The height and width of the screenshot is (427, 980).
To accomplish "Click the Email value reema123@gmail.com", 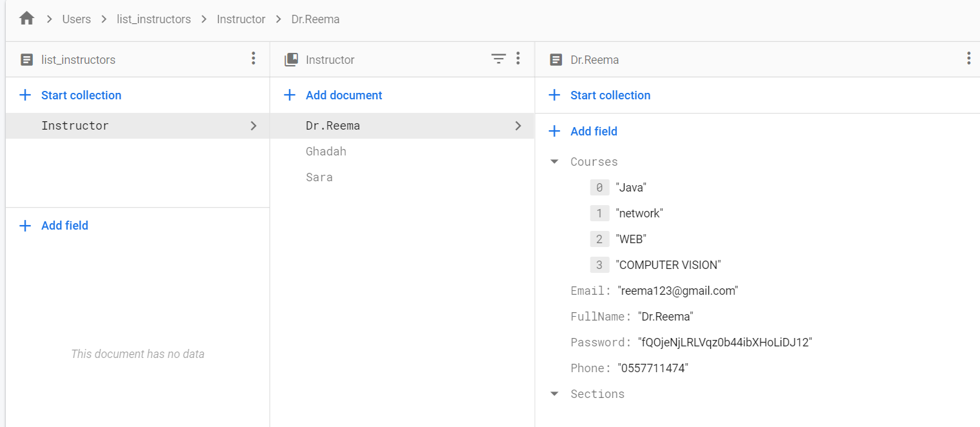I will pos(677,290).
